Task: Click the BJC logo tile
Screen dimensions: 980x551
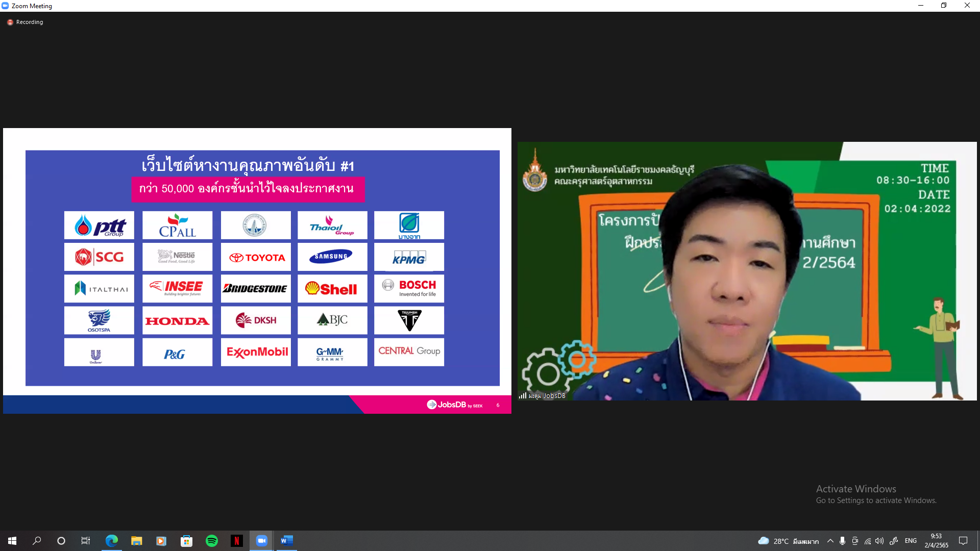Action: [332, 320]
